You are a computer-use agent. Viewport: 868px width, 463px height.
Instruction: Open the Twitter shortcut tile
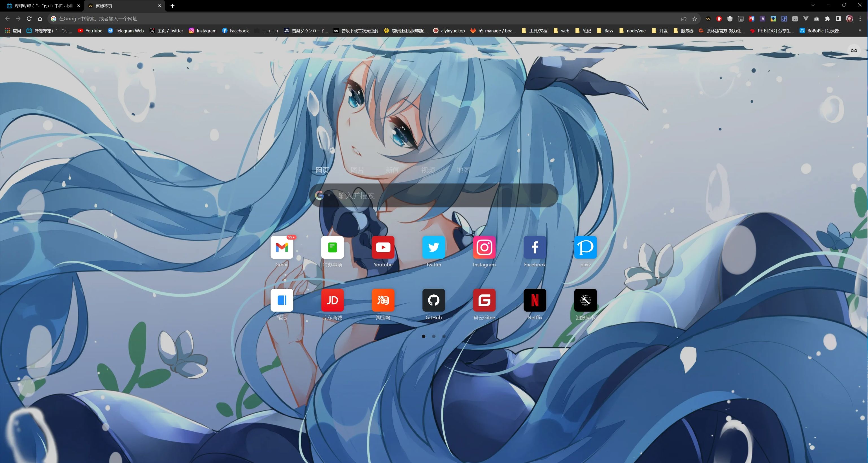click(433, 247)
